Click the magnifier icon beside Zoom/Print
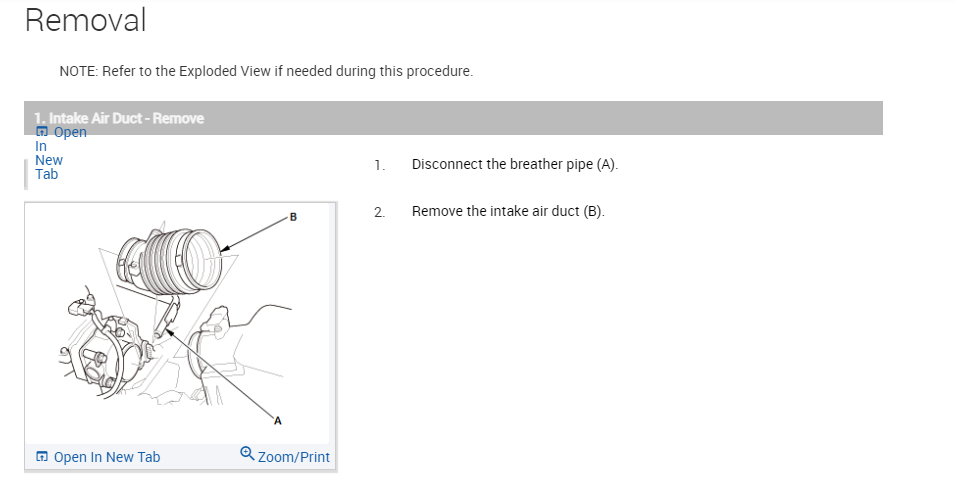Image resolution: width=955 pixels, height=484 pixels. [x=247, y=455]
